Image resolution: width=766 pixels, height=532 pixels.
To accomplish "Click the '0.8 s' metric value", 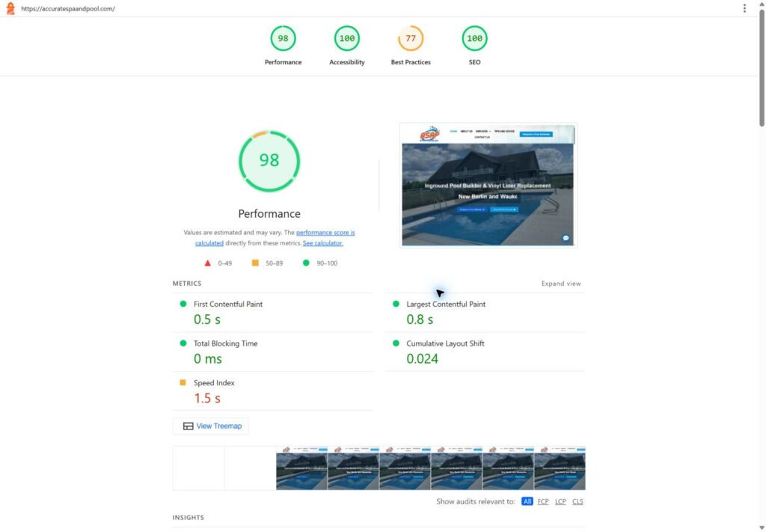I will coord(420,319).
